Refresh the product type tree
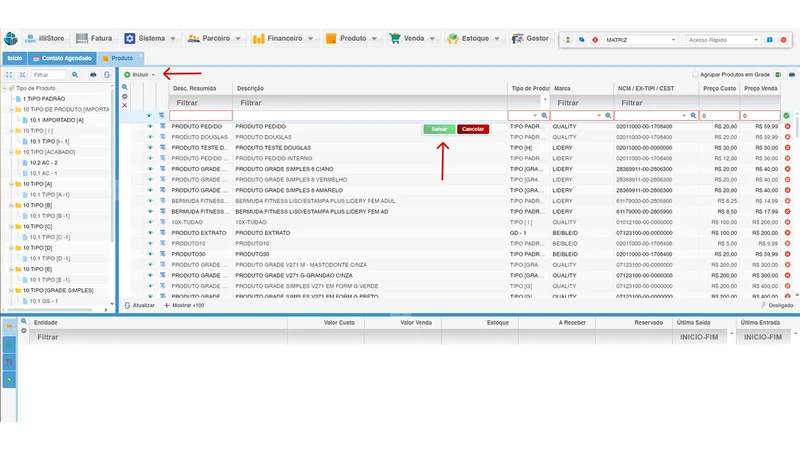Screen dimensions: 800x450 [x=107, y=75]
